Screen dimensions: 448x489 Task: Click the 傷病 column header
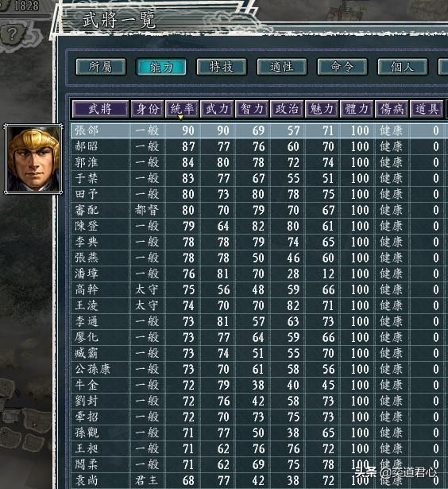coord(392,109)
